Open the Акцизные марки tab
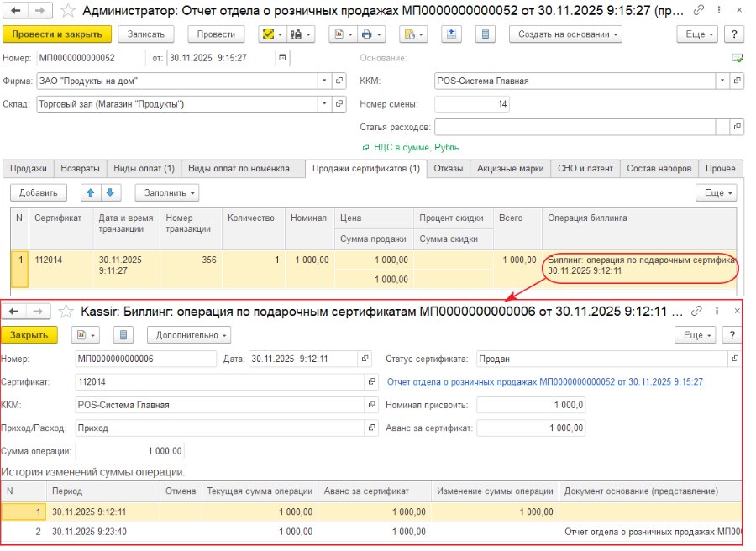This screenshot has height=551, width=756. pos(510,168)
